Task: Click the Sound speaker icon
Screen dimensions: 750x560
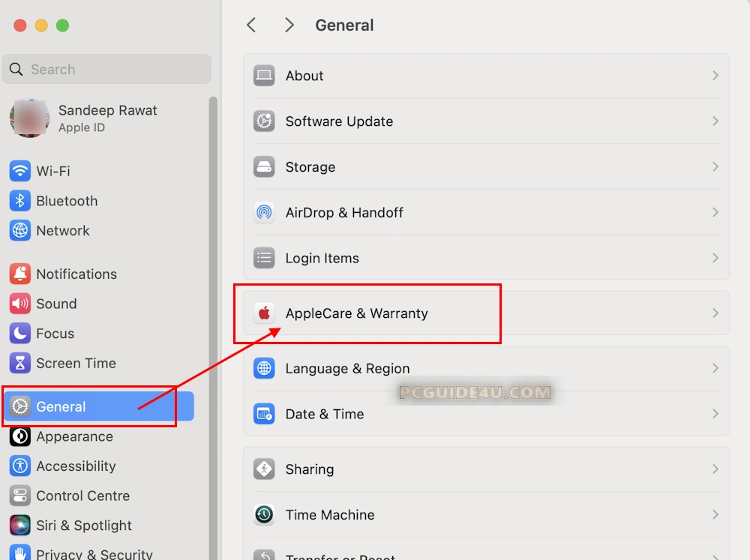Action: [20, 304]
